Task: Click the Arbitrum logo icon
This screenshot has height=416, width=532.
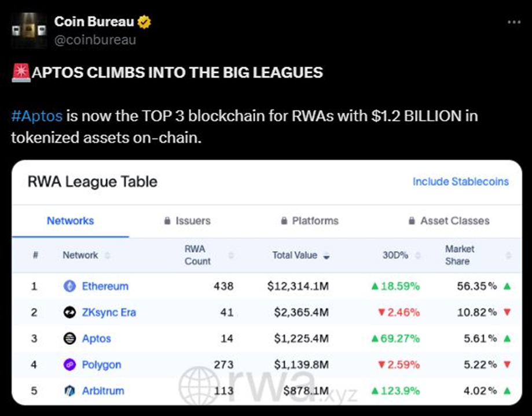Action: [69, 391]
